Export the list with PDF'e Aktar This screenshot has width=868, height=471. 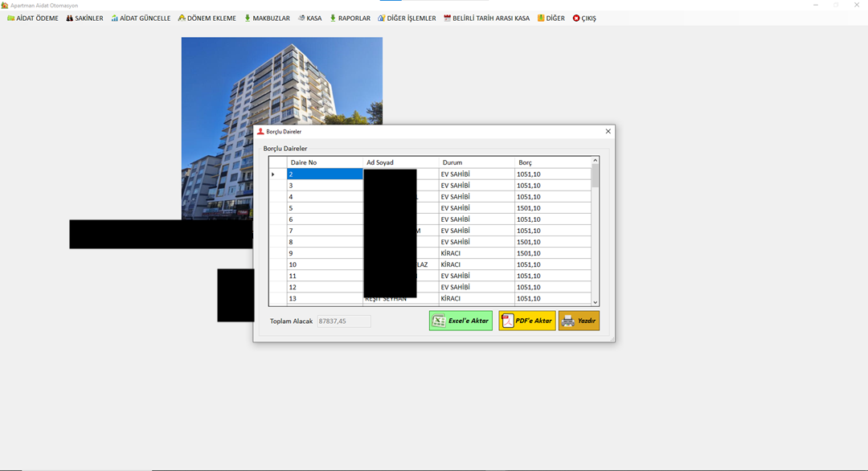(526, 321)
